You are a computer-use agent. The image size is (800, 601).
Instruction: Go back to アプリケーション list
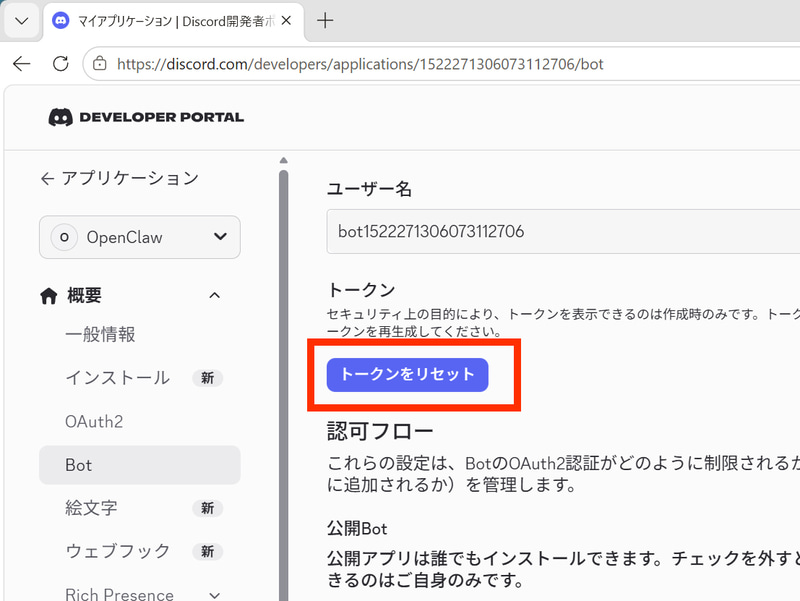pyautogui.click(x=119, y=178)
